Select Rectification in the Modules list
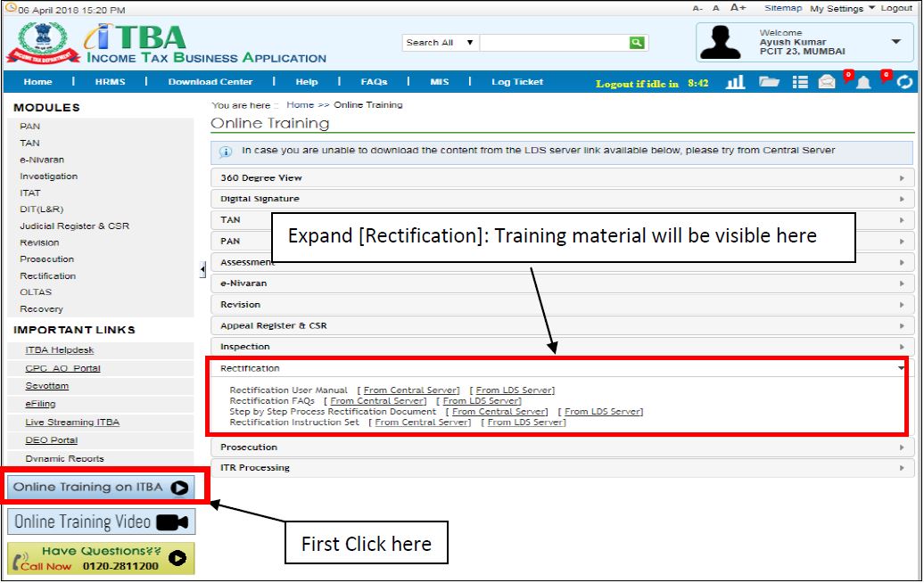The image size is (924, 583). (x=48, y=276)
